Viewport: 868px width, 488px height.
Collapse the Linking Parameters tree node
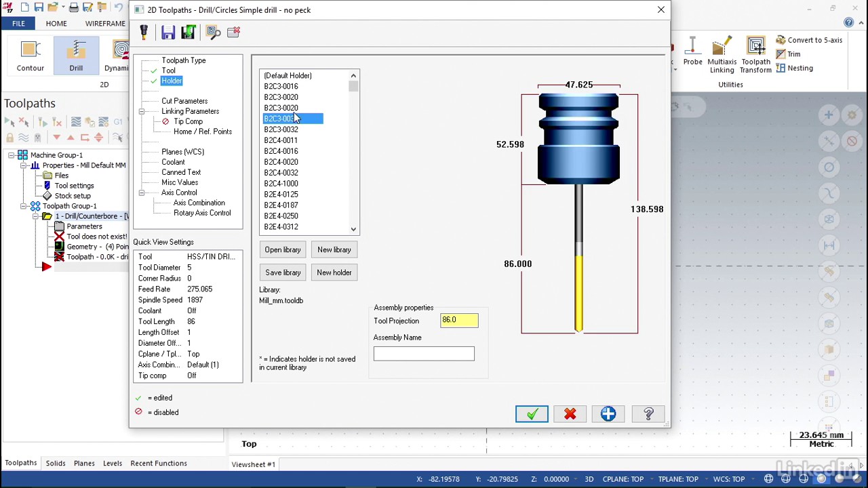[142, 111]
